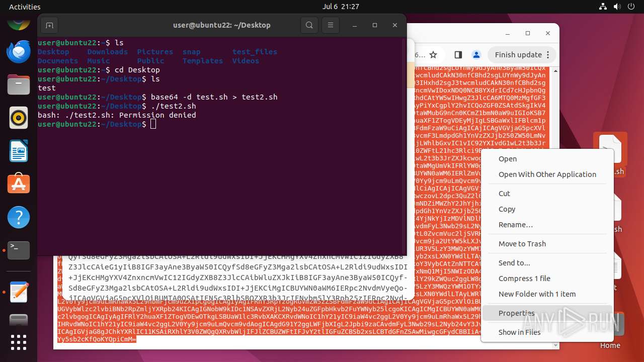644x362 pixels.
Task: Click 'Templates' directory name in terminal
Action: tap(203, 61)
